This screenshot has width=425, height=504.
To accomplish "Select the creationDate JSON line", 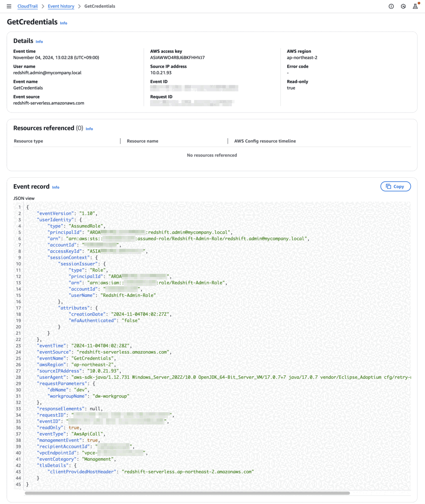I will tap(120, 314).
